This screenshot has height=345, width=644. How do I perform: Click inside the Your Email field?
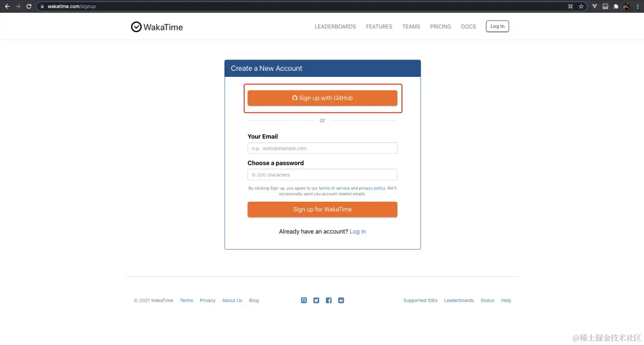(x=322, y=148)
